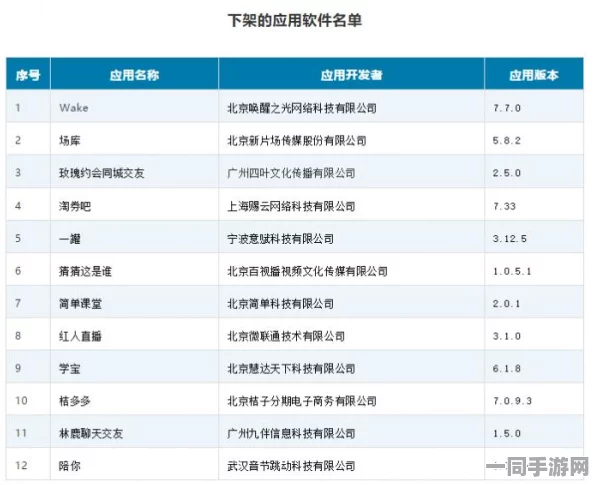The height and width of the screenshot is (485, 594).
Task: Select the app name 玫瑰约会同城交友
Action: (x=102, y=173)
